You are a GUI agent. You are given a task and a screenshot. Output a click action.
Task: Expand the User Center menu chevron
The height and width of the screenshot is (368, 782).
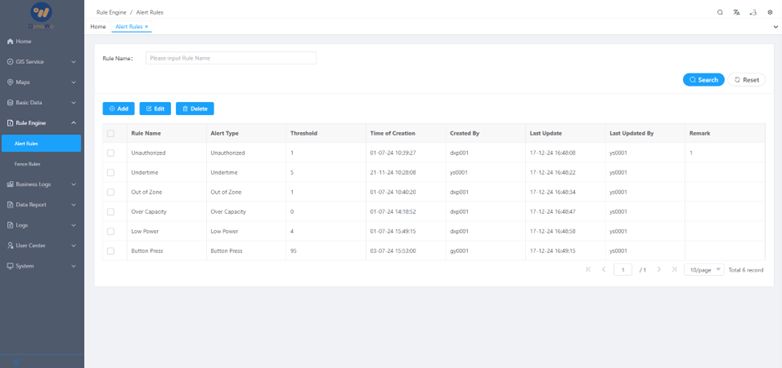pos(74,246)
